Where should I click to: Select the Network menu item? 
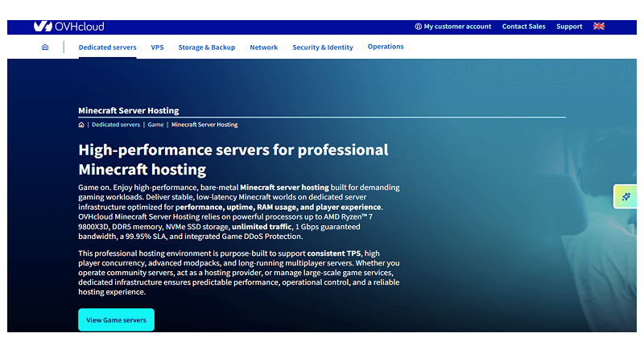pos(264,47)
